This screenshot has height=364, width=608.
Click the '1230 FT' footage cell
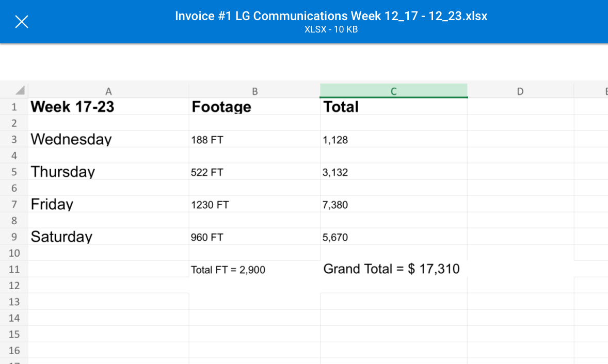coord(255,204)
